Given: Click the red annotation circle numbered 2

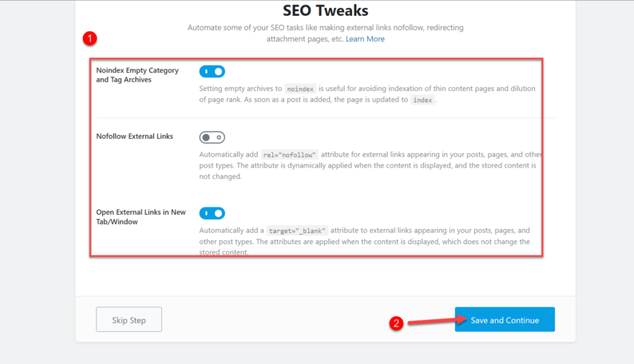Looking at the screenshot, I should (395, 323).
